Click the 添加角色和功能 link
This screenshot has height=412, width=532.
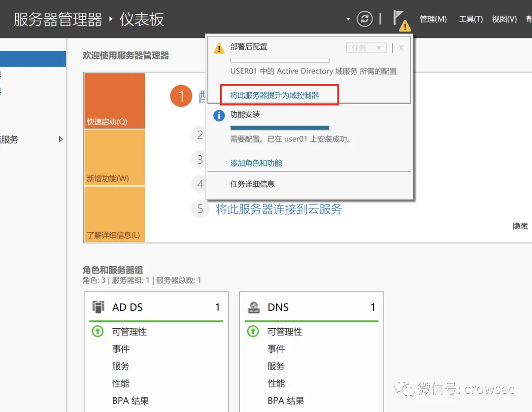[x=256, y=163]
